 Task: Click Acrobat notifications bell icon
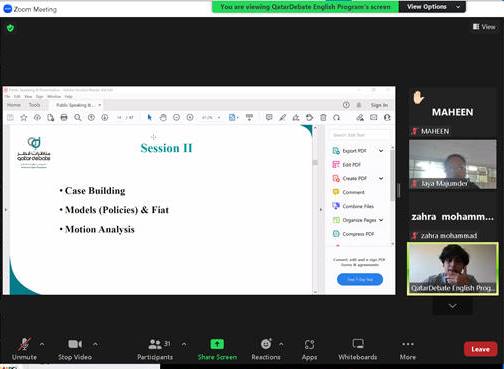click(x=359, y=105)
